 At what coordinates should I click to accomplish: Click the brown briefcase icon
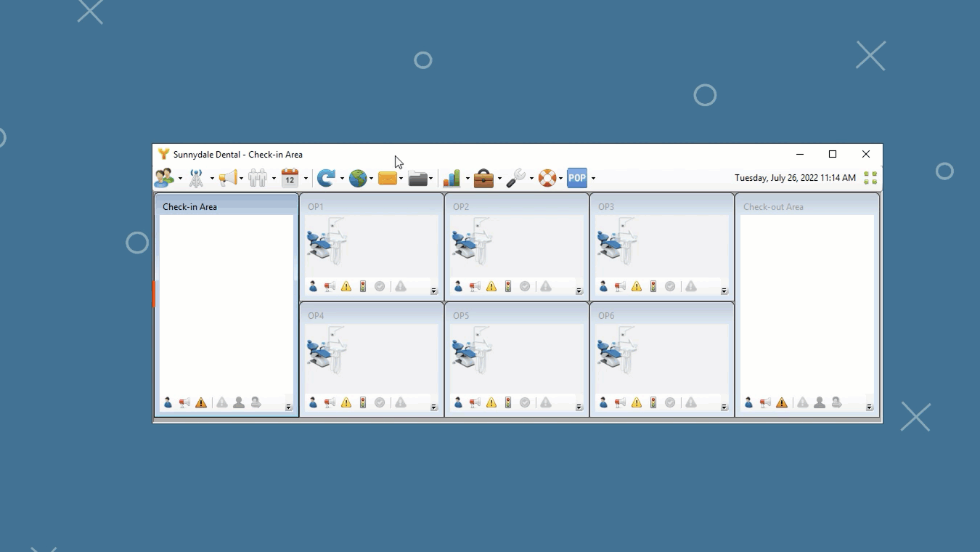(484, 178)
